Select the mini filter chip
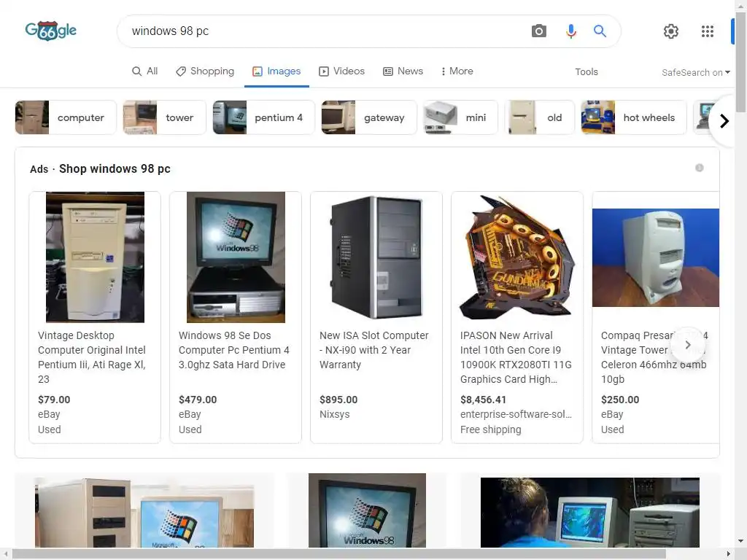The width and height of the screenshot is (747, 560). [x=461, y=117]
